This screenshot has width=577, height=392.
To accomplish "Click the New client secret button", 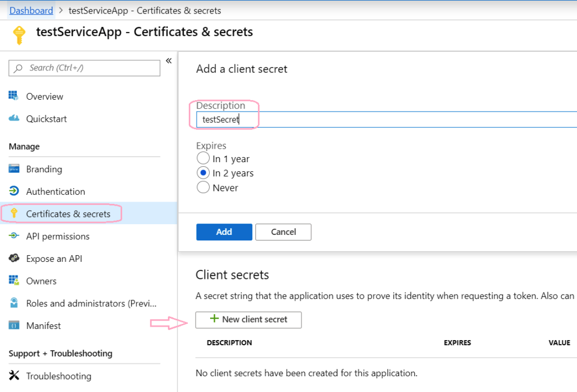I will click(x=248, y=320).
